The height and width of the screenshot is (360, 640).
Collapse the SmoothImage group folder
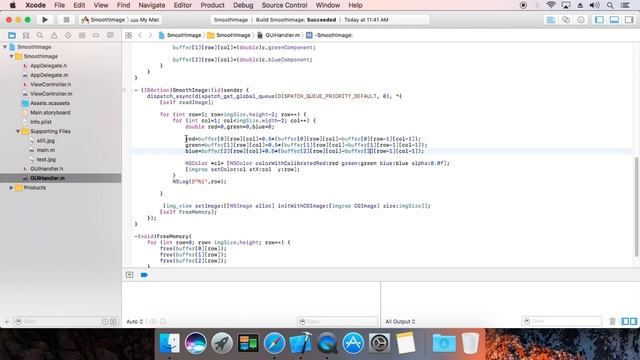pos(11,56)
